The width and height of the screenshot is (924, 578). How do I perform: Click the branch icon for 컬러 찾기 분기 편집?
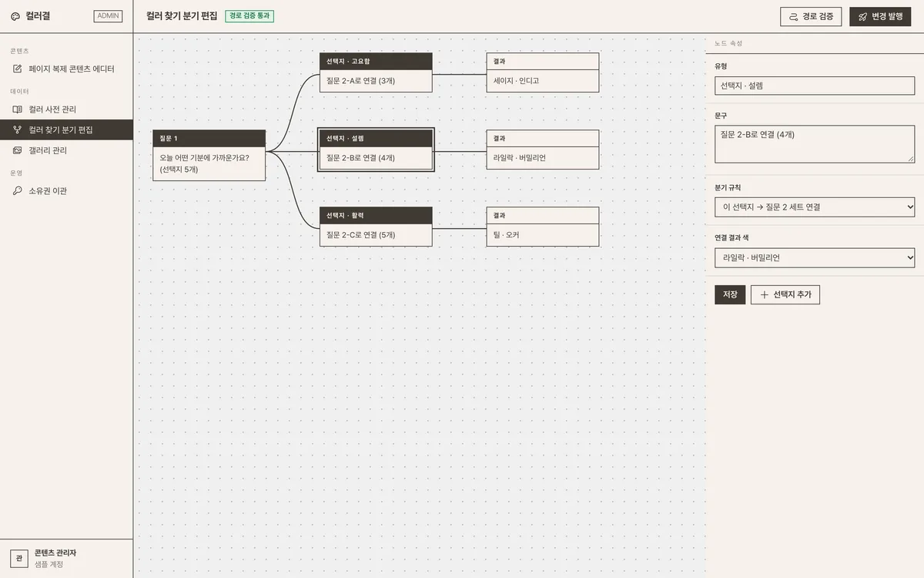point(18,130)
